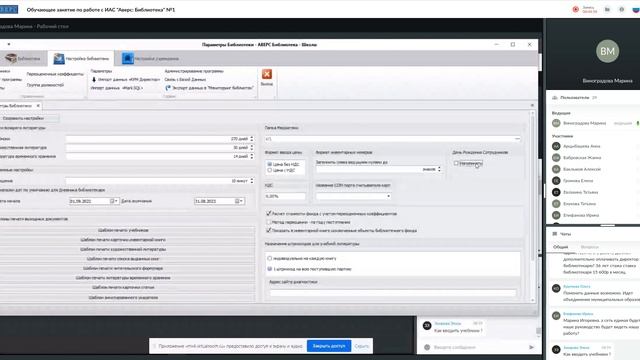Select one barcode per incoming batch radio
Screen dimensions: 640x360
(269, 269)
